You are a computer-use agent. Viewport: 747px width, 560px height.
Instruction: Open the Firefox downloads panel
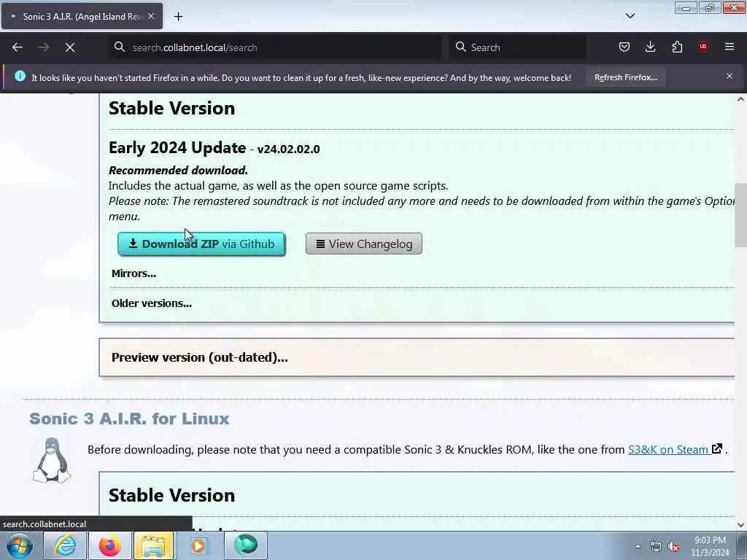pyautogui.click(x=650, y=47)
